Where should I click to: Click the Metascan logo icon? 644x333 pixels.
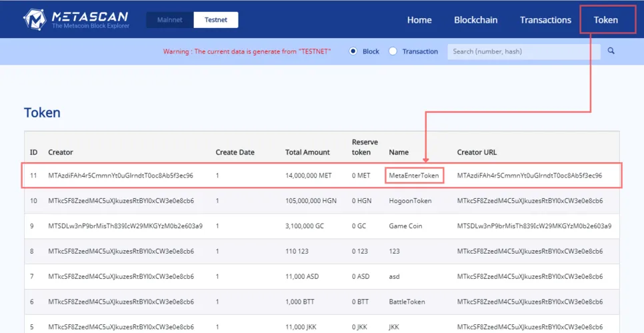(x=35, y=19)
